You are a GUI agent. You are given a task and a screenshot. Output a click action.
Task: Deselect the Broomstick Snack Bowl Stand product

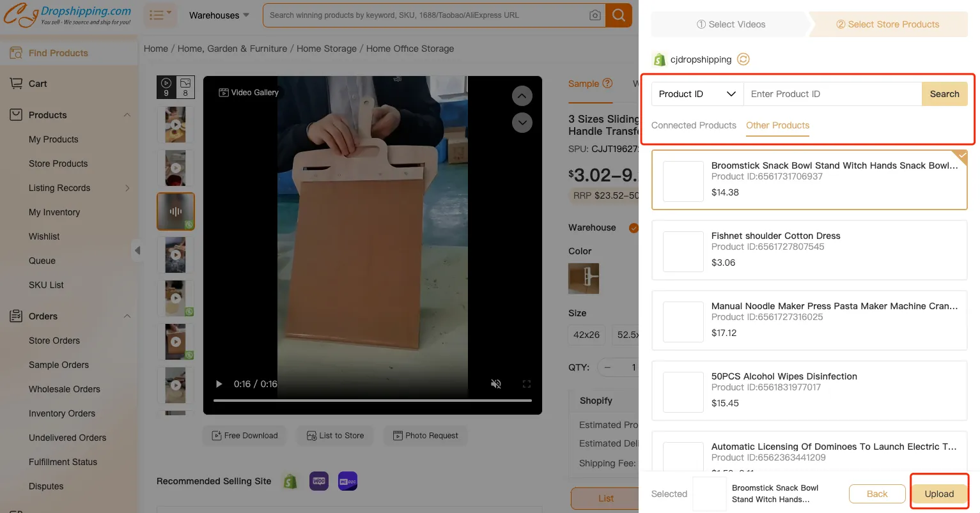coord(809,180)
